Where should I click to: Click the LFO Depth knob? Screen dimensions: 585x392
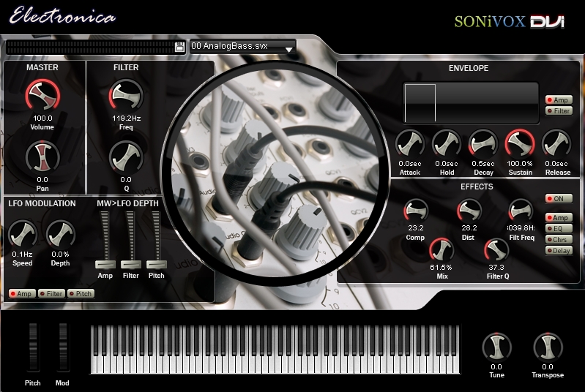click(61, 234)
